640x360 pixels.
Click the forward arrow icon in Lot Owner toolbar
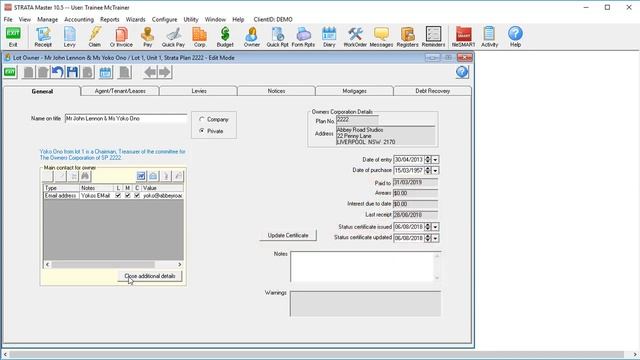[165, 72]
